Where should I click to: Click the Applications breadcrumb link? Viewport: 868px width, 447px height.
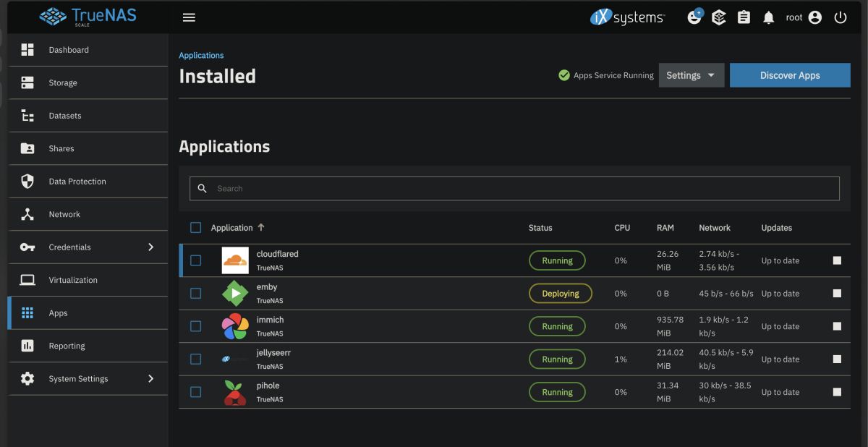tap(201, 56)
